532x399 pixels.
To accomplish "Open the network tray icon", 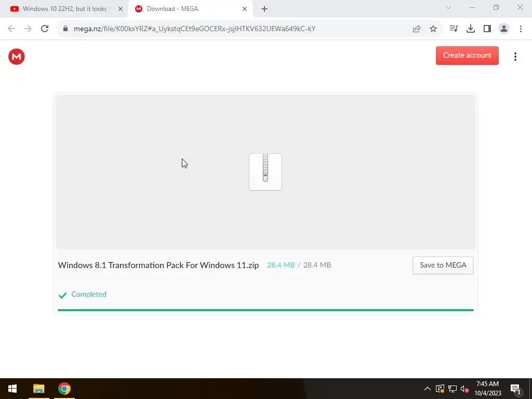I will 453,389.
